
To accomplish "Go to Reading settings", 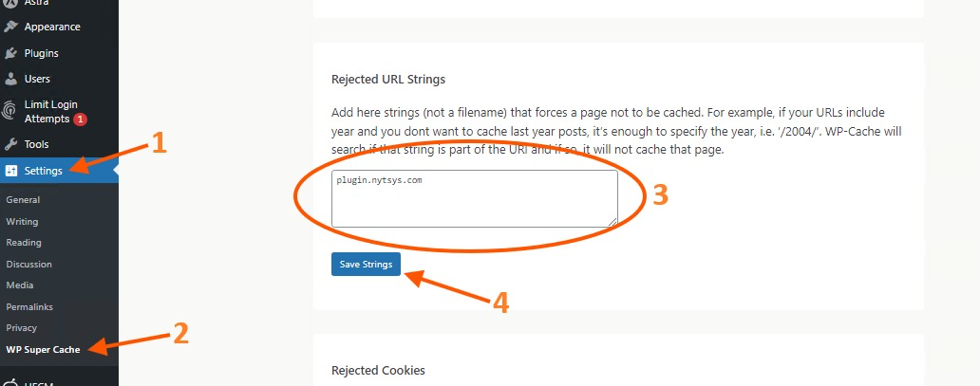I will click(x=24, y=243).
